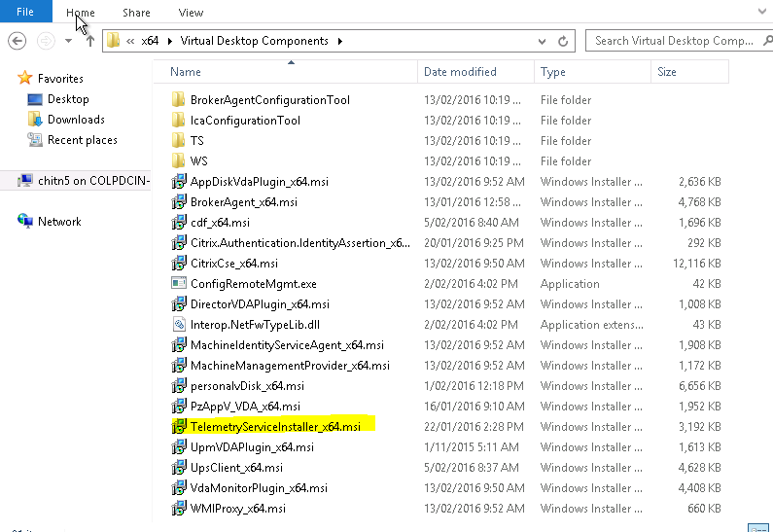The width and height of the screenshot is (773, 532).
Task: Click the Forward navigation arrow
Action: pos(46,41)
